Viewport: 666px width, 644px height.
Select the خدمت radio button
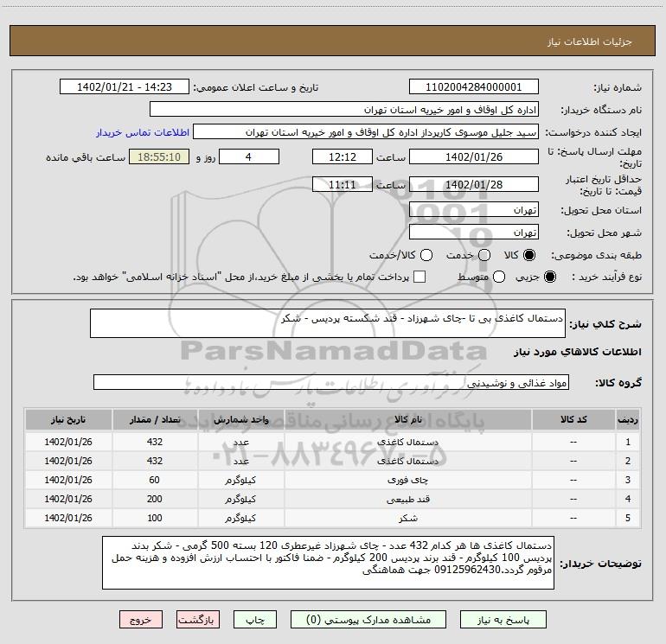point(484,255)
